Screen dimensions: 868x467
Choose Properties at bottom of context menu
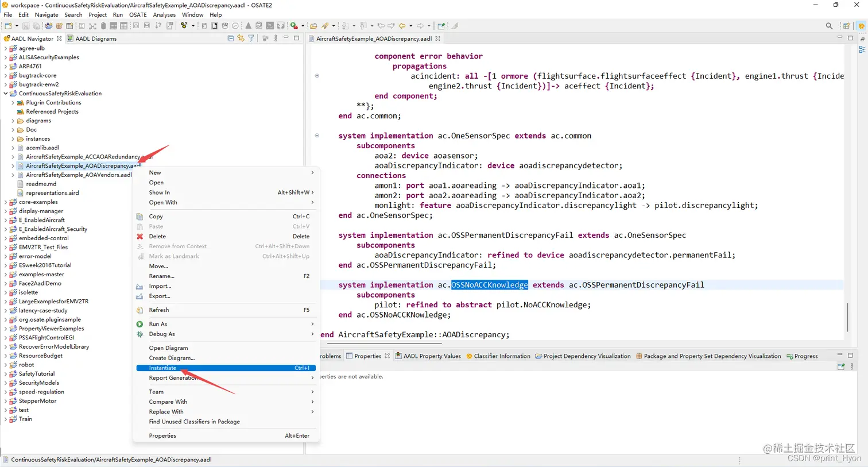point(226,435)
